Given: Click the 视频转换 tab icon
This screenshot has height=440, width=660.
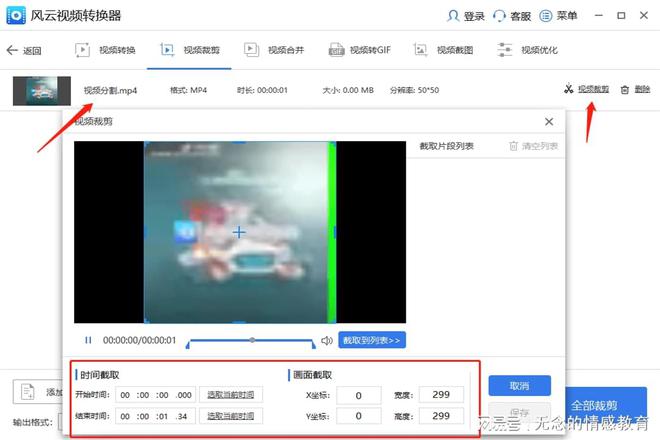Looking at the screenshot, I should tap(82, 50).
